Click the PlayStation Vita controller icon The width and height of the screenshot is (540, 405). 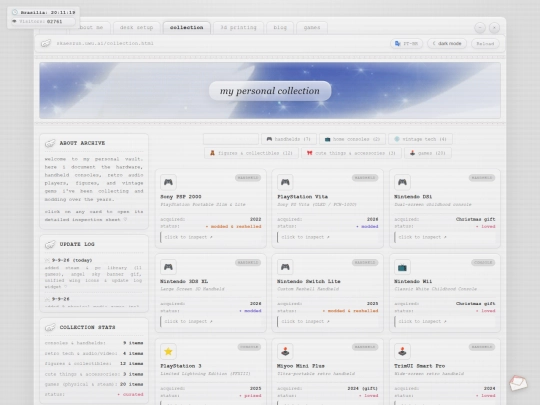[285, 182]
